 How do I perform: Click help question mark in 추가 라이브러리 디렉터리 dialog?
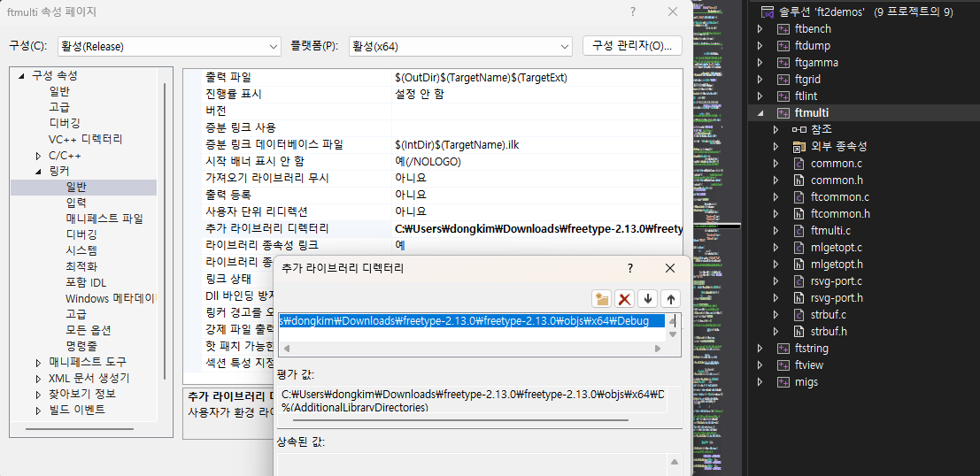[x=630, y=268]
